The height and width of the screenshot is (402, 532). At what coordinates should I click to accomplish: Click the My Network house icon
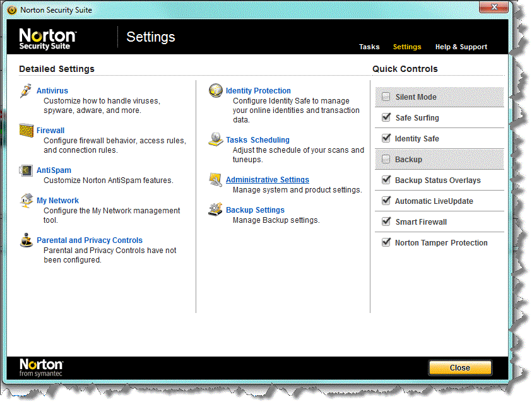(x=27, y=201)
